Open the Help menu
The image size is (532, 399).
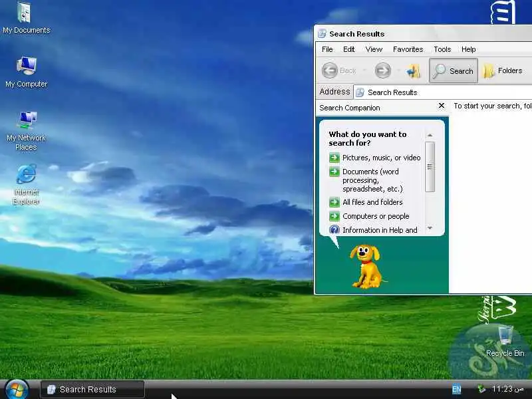468,49
